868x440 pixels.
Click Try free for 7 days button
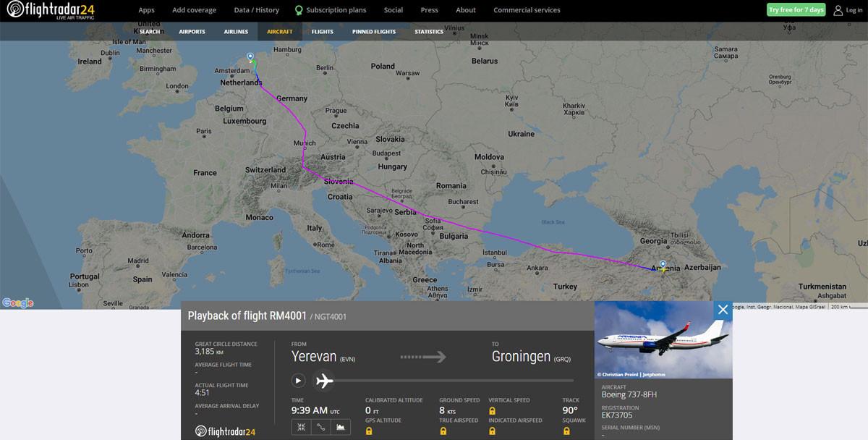796,10
